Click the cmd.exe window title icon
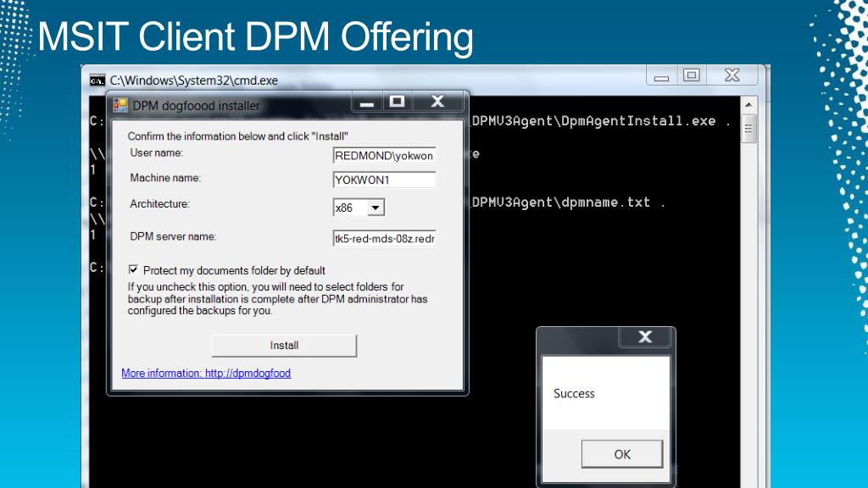 click(97, 80)
